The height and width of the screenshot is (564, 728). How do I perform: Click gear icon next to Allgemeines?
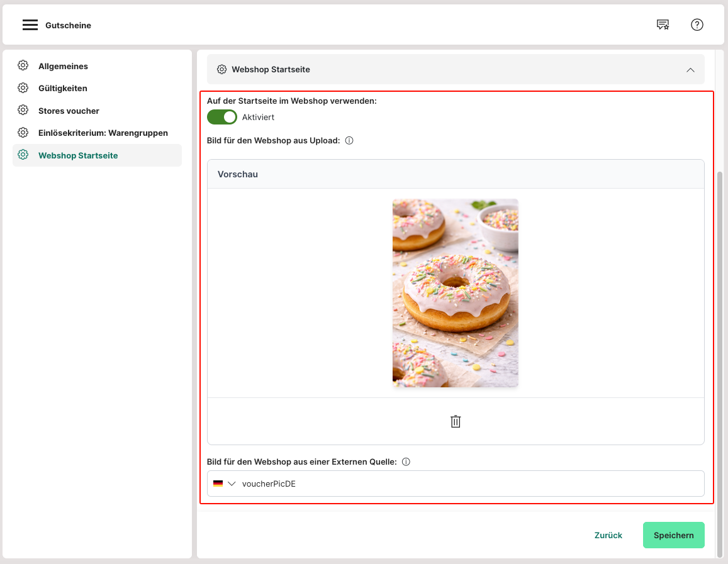pos(23,66)
